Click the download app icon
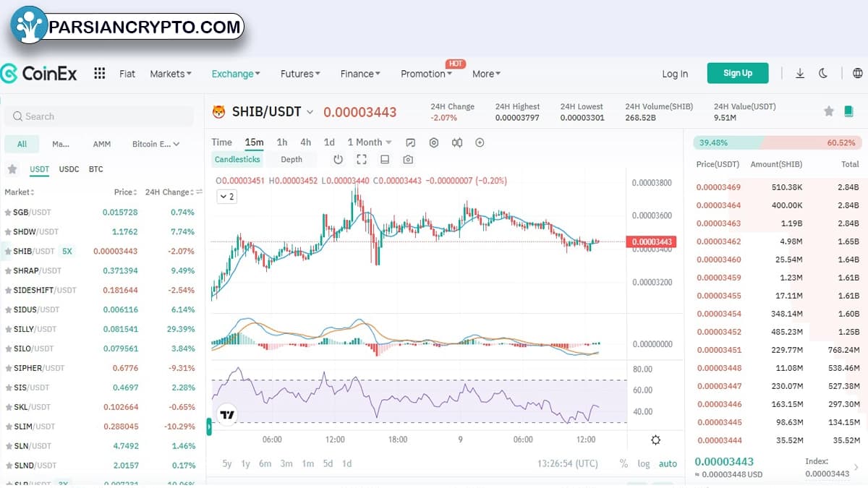Screen dimensions: 868x488 [x=800, y=74]
